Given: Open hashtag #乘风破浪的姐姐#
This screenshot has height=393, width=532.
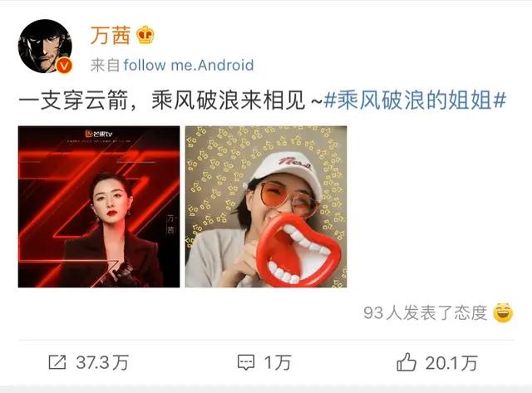Looking at the screenshot, I should [416, 101].
